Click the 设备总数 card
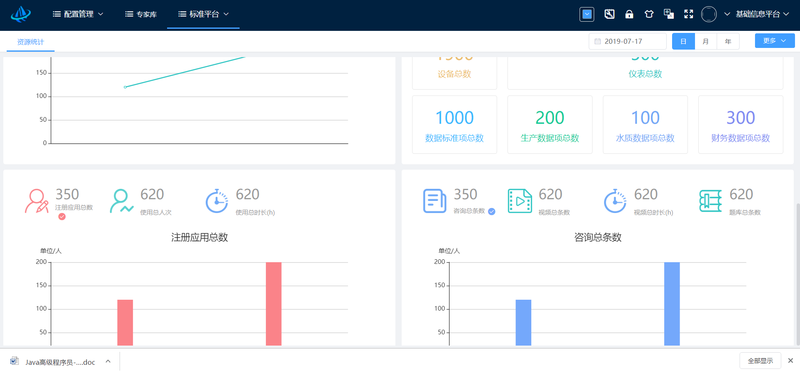 point(454,73)
